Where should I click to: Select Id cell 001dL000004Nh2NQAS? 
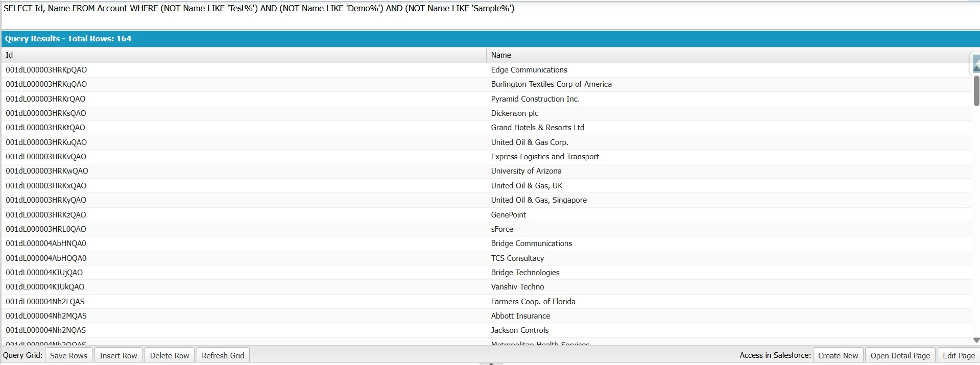pos(244,330)
